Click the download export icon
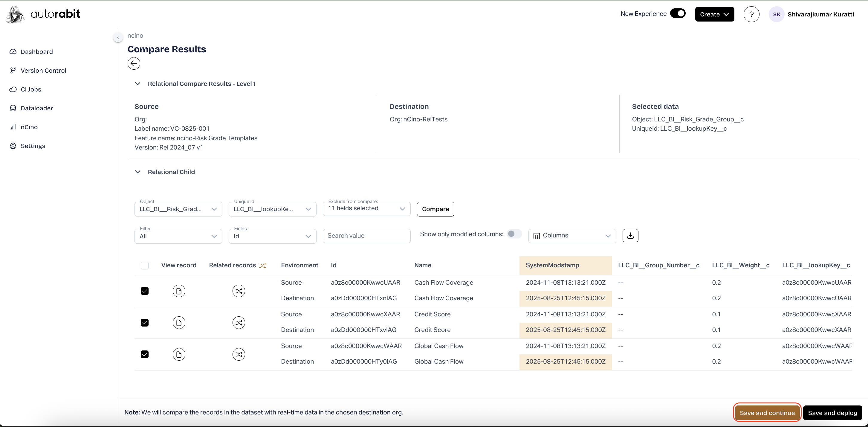The height and width of the screenshot is (427, 868). 630,236
